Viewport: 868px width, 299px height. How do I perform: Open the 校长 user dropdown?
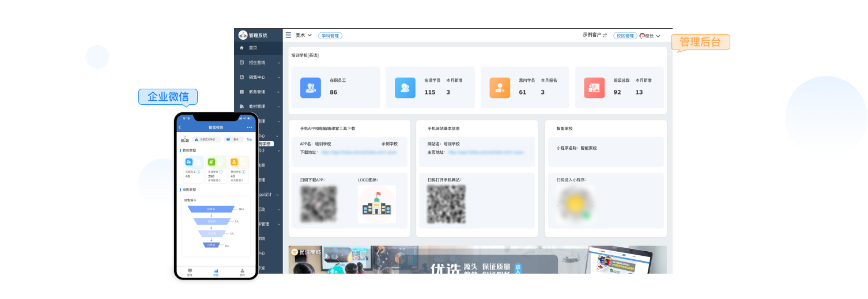pyautogui.click(x=652, y=36)
